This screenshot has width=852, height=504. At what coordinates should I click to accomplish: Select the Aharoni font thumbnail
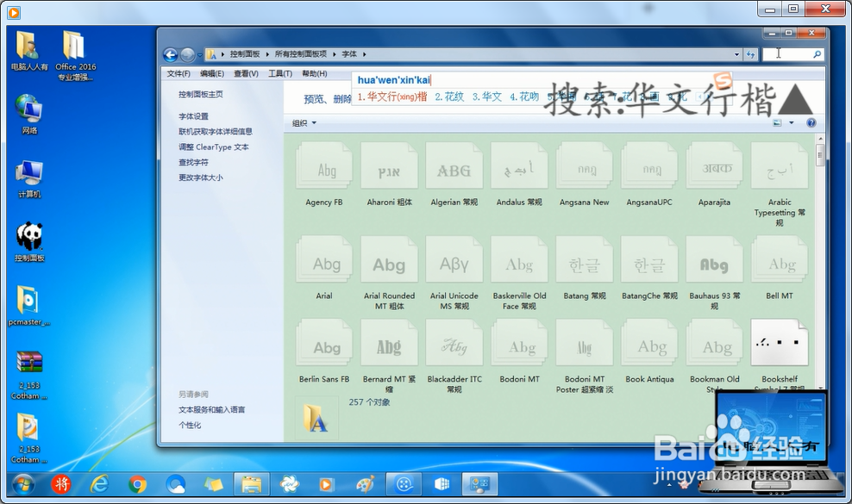click(x=390, y=166)
